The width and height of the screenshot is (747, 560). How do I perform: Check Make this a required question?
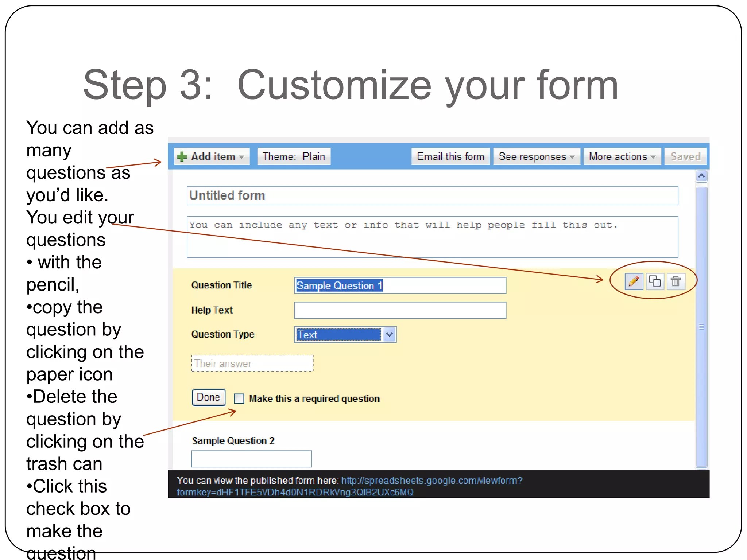click(239, 398)
